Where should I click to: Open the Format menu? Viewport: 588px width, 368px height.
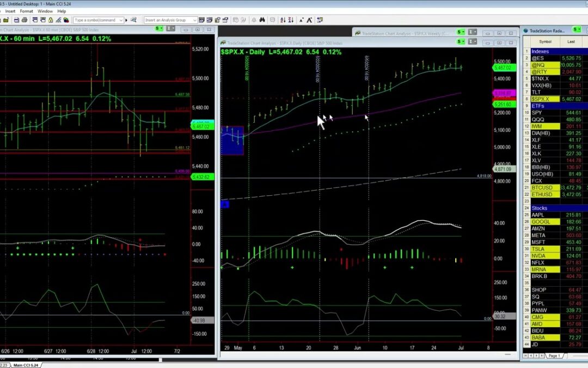[26, 11]
